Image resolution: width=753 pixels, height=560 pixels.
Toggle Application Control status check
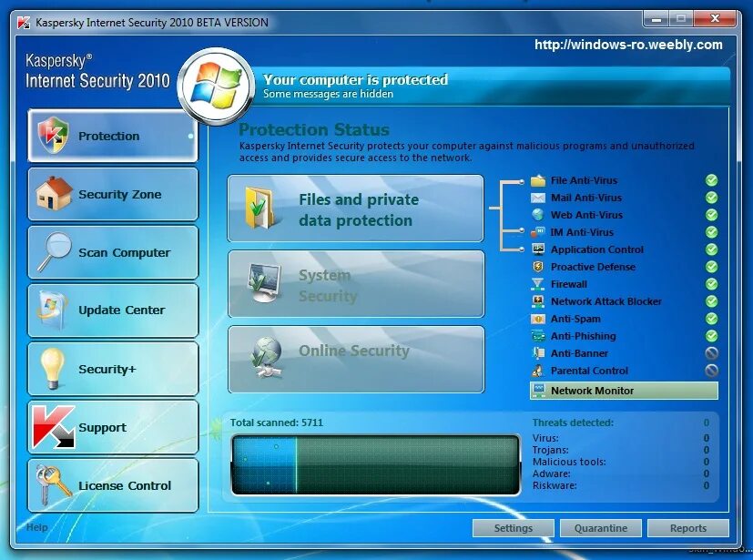pos(711,249)
